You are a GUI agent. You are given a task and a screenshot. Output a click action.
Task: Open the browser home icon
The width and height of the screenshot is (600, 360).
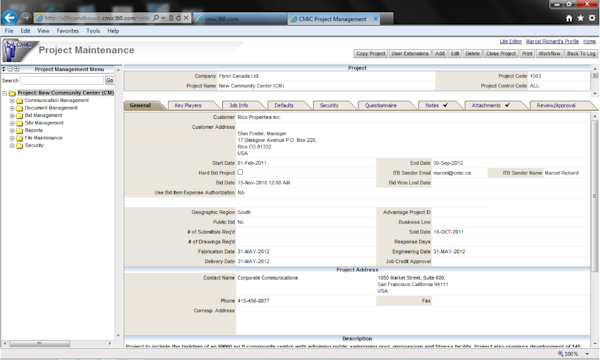point(569,18)
